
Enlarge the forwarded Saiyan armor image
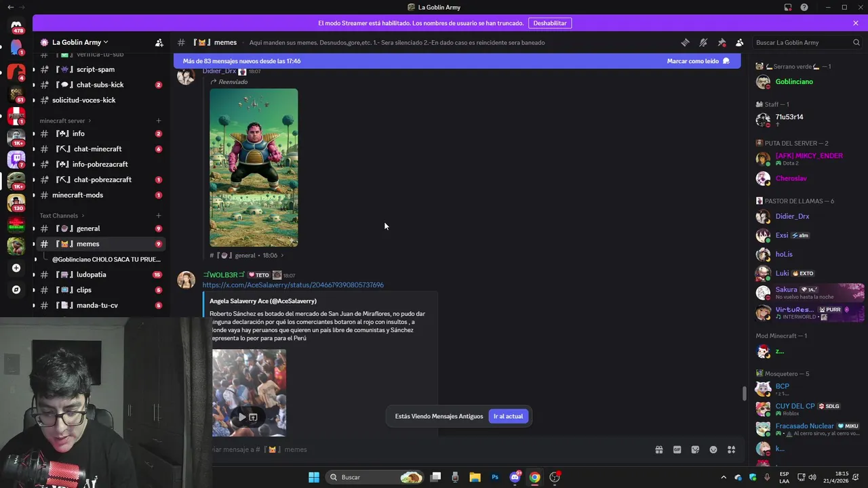pyautogui.click(x=254, y=167)
